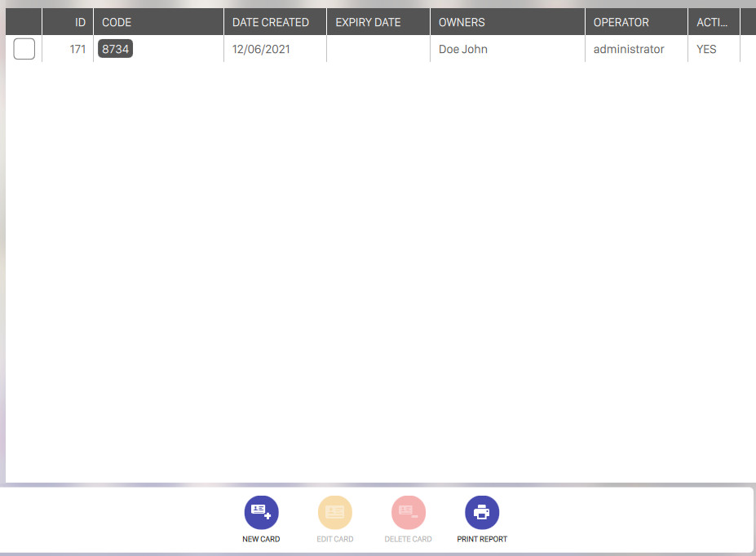
Task: Click the PRINT REPORT text label
Action: [482, 539]
